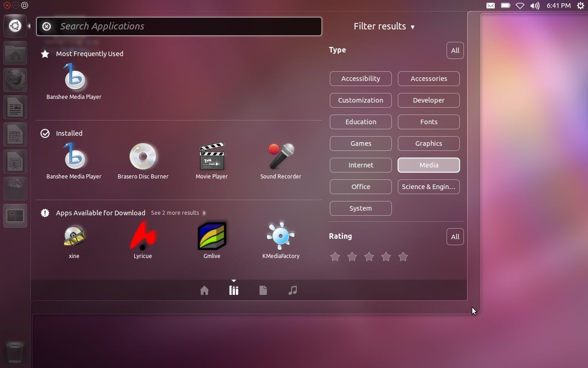Start the Sound Recorder application
This screenshot has width=588, height=368.
tap(281, 161)
